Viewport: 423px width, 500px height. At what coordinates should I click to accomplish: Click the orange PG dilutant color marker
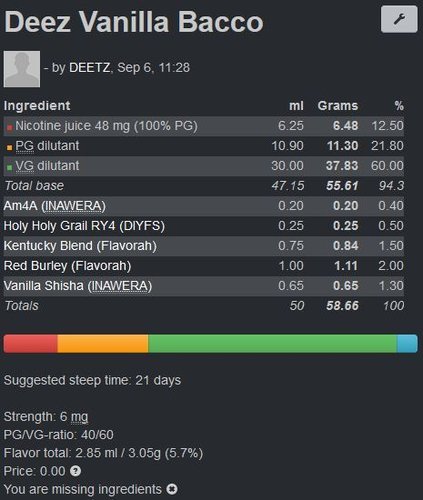(x=9, y=148)
